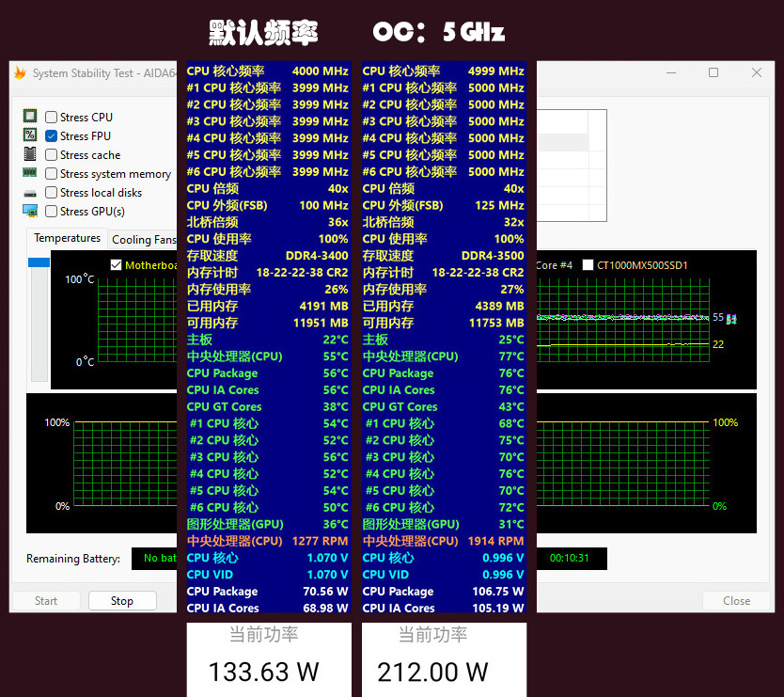Click the graphics card icon for Stress GPU(s)

pos(31,211)
